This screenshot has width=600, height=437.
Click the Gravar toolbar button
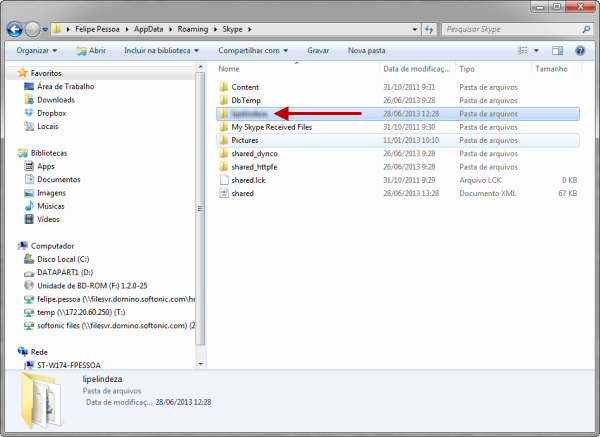pyautogui.click(x=318, y=51)
